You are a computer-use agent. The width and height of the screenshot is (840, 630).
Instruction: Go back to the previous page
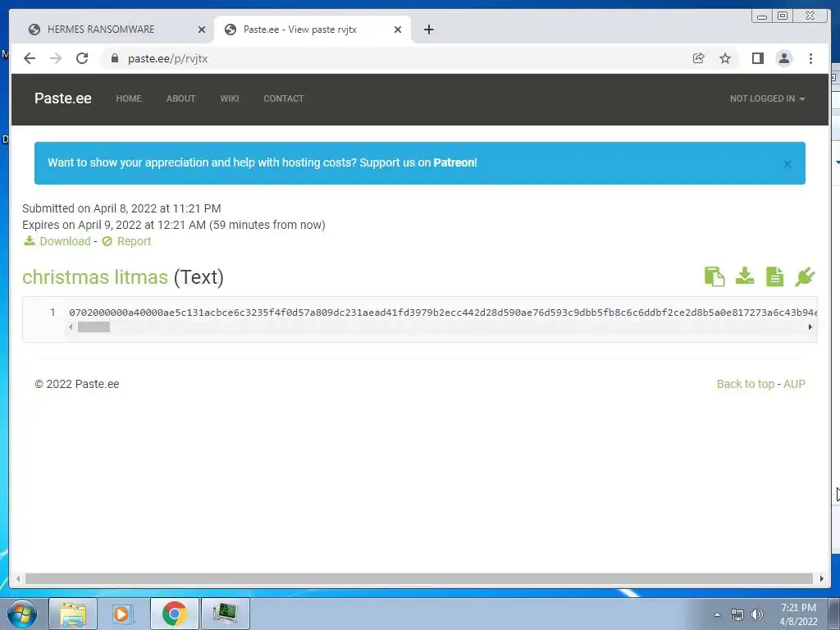[30, 58]
